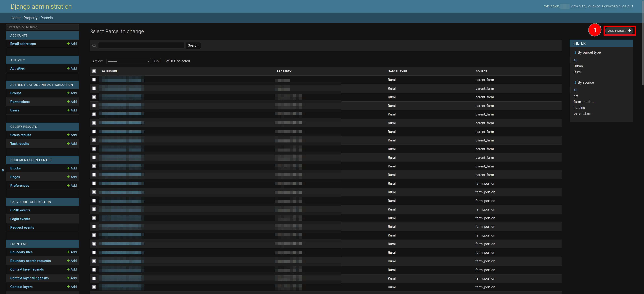The height and width of the screenshot is (294, 644).
Task: Open the Property breadcrumb
Action: (x=31, y=18)
